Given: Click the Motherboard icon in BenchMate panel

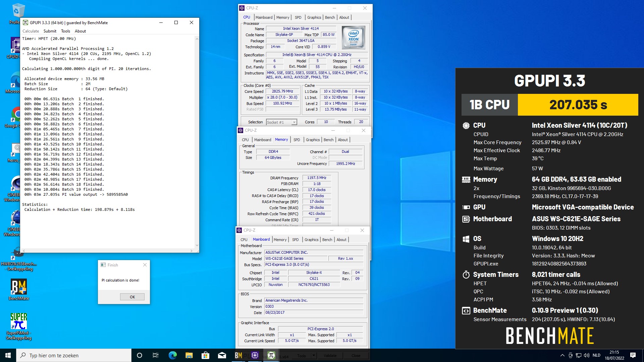Looking at the screenshot, I should (466, 219).
